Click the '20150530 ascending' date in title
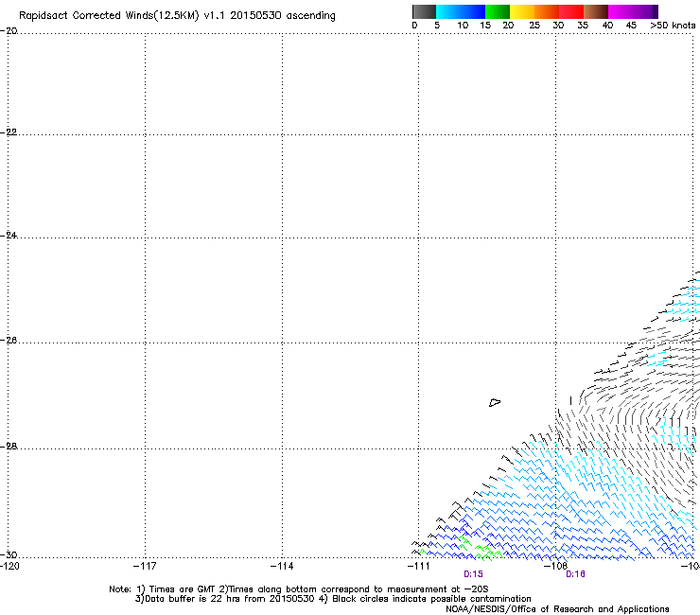This screenshot has height=615, width=700. click(283, 16)
